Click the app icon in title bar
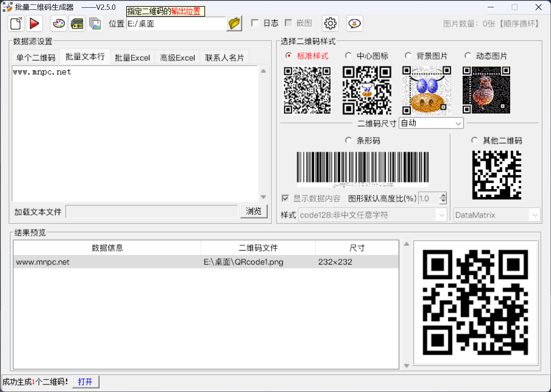 pos(7,7)
